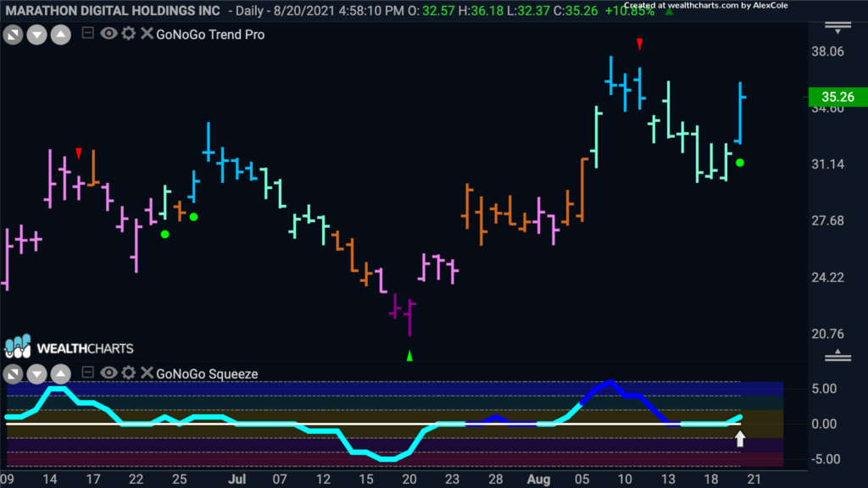This screenshot has height=488, width=868.
Task: Click the price-scale icon above 38.06
Action: pos(838,28)
